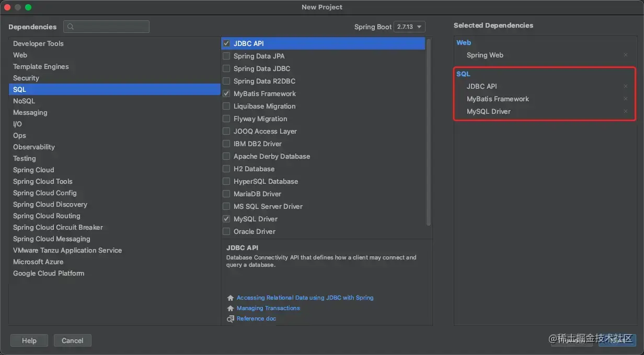Choose the Spring Cloud Routing category

(114, 216)
